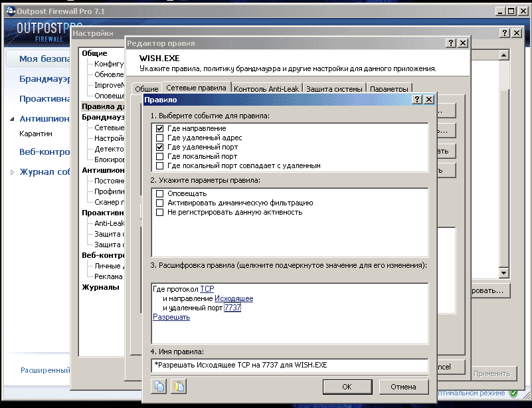Click the TCP protocol link
This screenshot has width=532, height=408.
coord(207,289)
